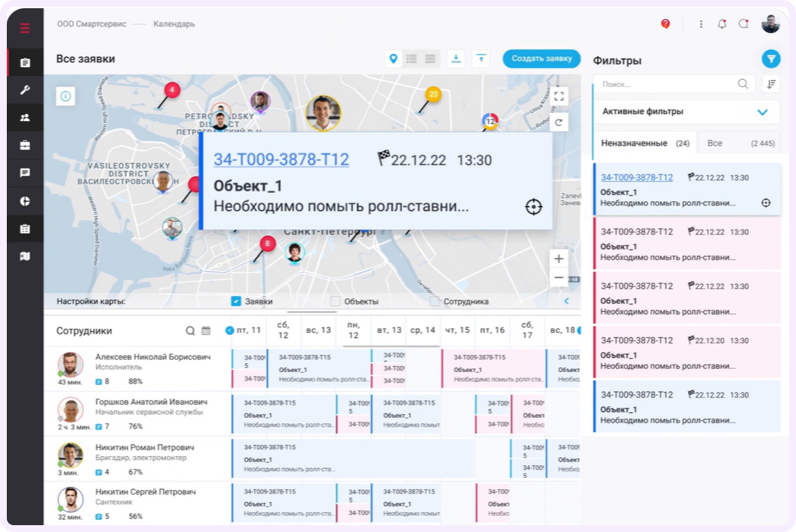Click the map pin view icon
Viewport: 796px width, 532px height.
pyautogui.click(x=393, y=59)
